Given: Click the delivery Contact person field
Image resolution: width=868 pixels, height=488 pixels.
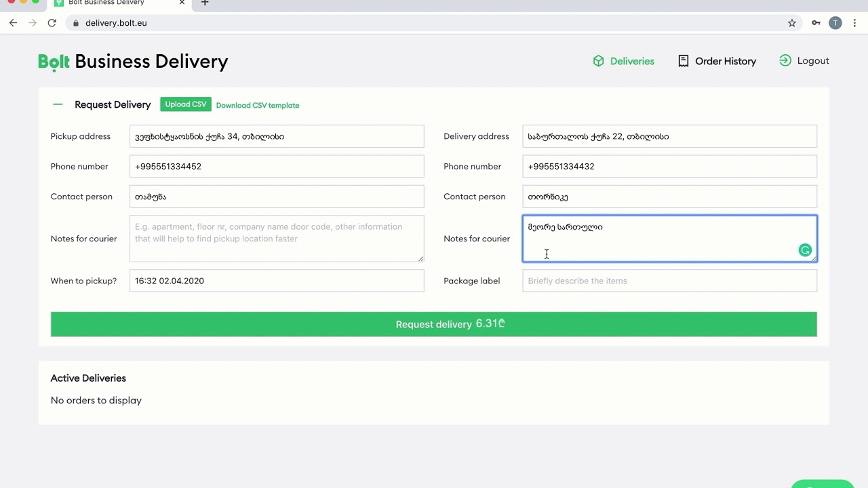Looking at the screenshot, I should (x=670, y=197).
